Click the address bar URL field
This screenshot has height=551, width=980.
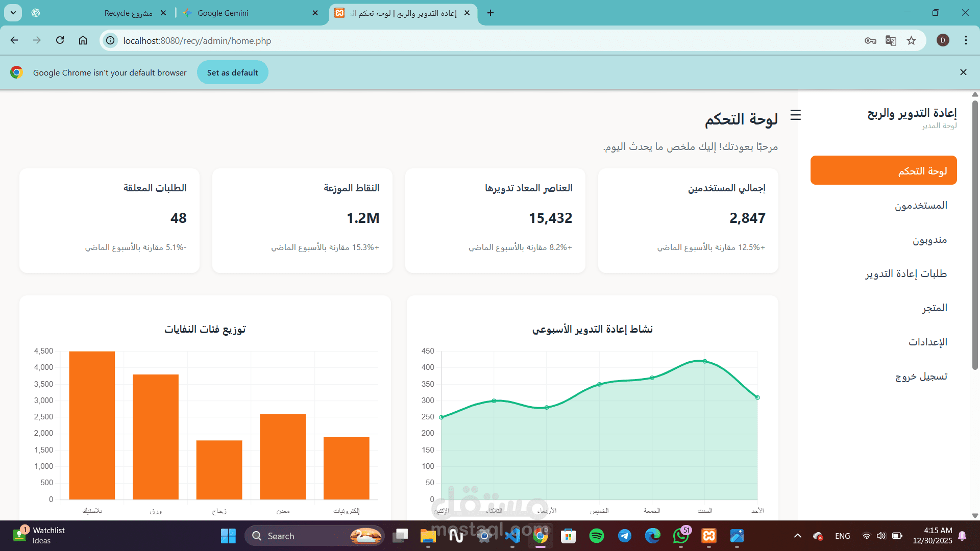coord(490,40)
